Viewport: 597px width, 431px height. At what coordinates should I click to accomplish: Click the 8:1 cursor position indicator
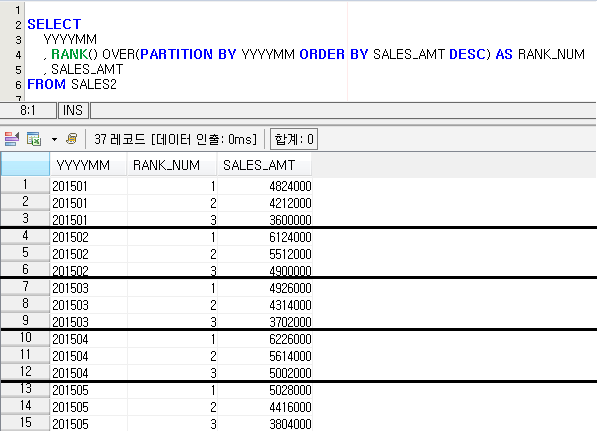pos(28,110)
